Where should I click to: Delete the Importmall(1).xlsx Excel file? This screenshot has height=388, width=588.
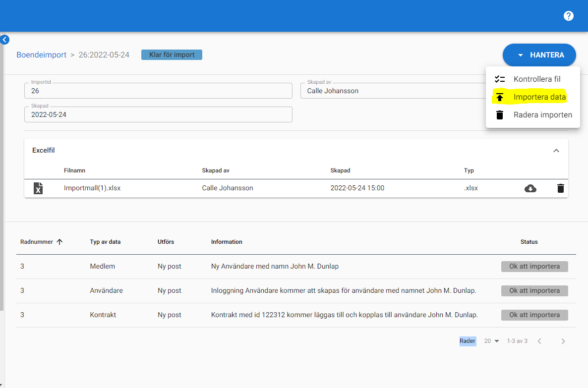pyautogui.click(x=560, y=188)
